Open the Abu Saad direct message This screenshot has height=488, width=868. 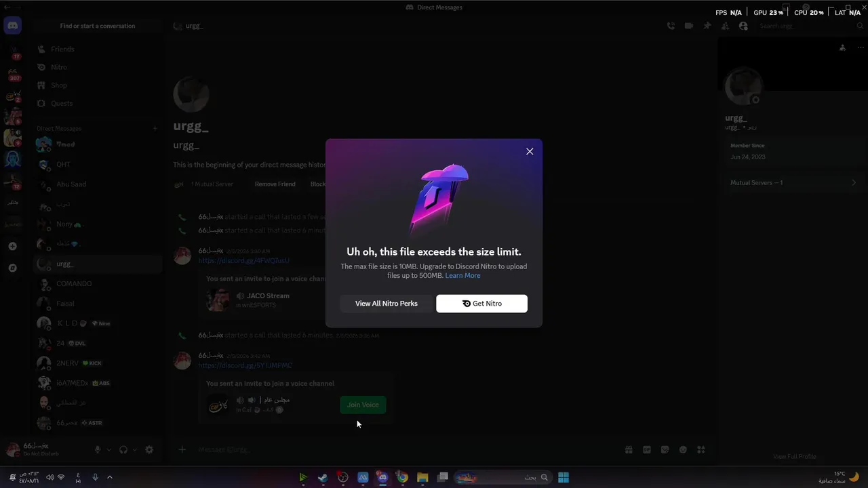(x=98, y=184)
